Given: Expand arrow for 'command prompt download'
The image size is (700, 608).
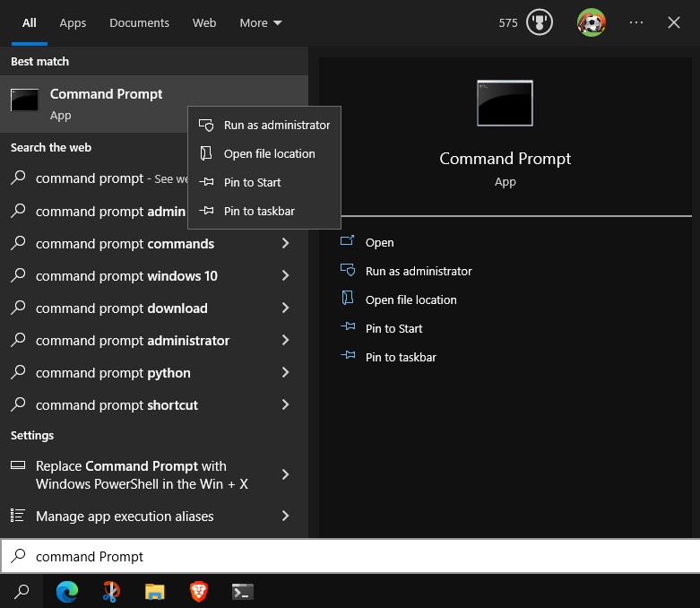Looking at the screenshot, I should tap(285, 308).
